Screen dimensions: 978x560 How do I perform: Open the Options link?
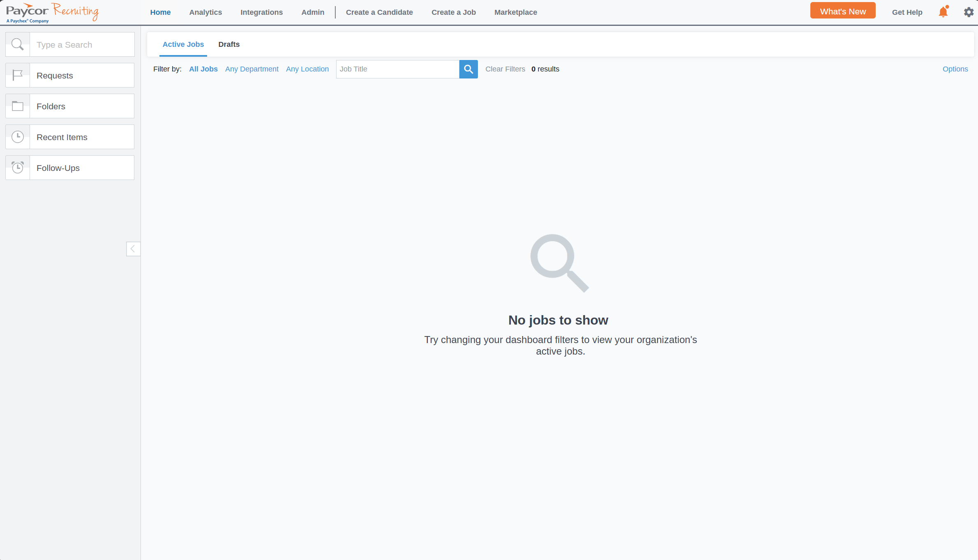click(955, 69)
